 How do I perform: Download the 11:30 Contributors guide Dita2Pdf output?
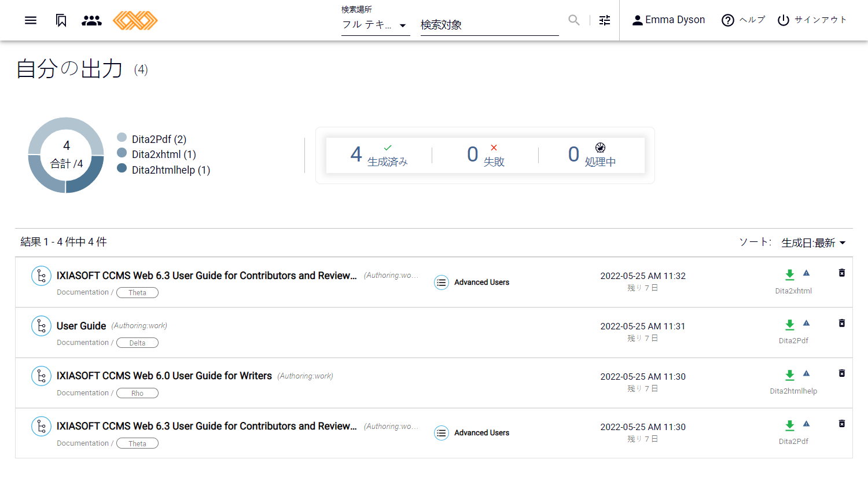[x=790, y=425]
